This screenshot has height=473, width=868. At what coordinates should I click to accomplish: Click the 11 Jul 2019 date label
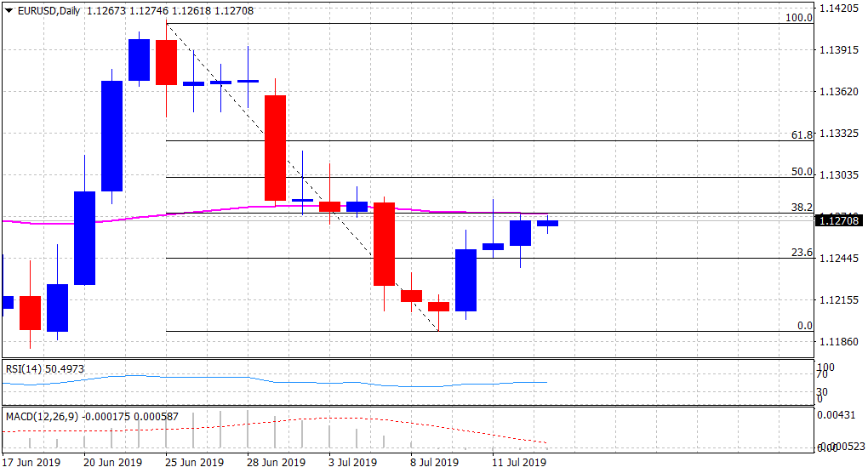click(x=518, y=463)
